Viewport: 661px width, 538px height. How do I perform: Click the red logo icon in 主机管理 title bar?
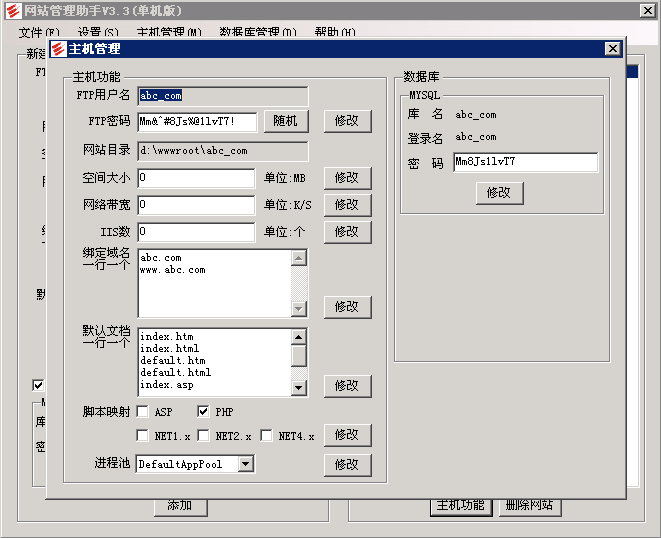[59, 49]
